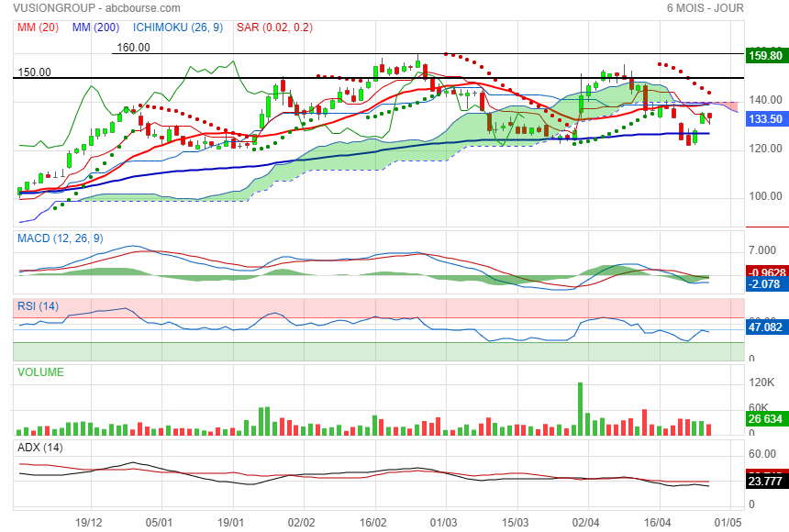The image size is (789, 532).
Task: Click the 15/03 date on time axis
Action: click(515, 522)
